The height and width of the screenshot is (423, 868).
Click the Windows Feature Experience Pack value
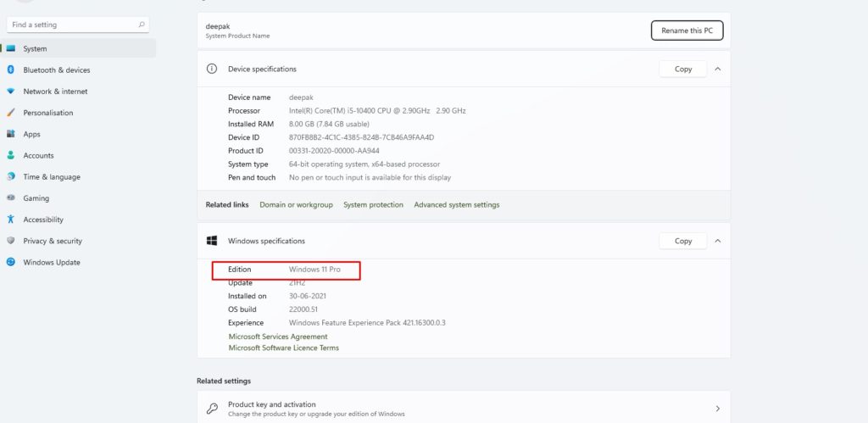click(367, 323)
